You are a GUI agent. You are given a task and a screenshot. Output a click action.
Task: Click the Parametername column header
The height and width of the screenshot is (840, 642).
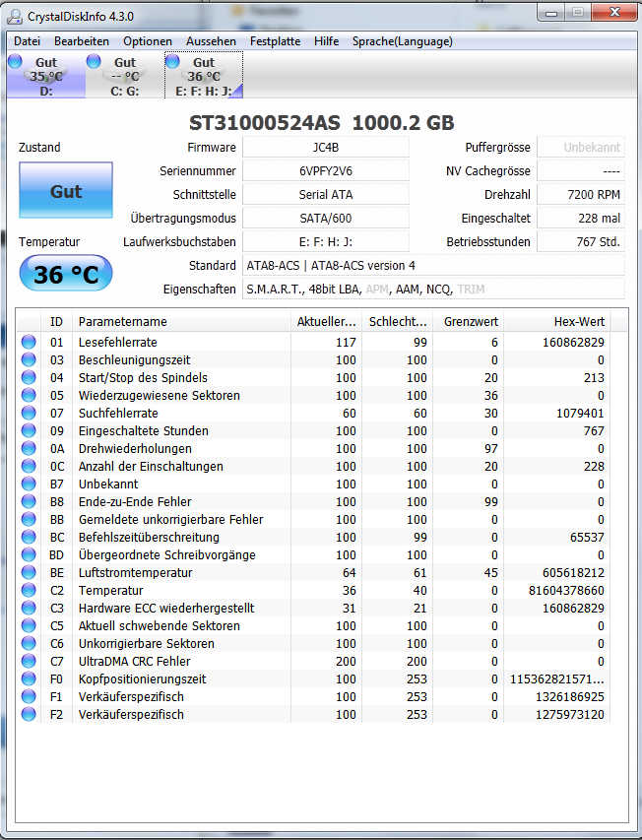tap(181, 321)
